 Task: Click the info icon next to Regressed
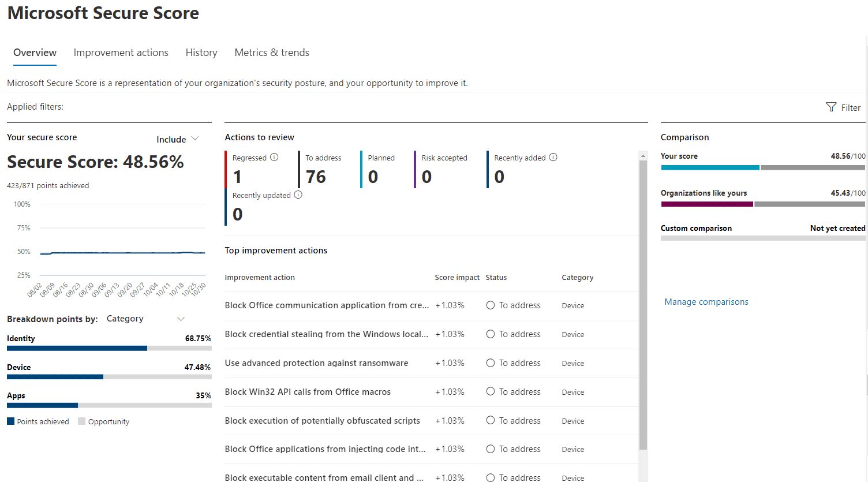click(273, 157)
